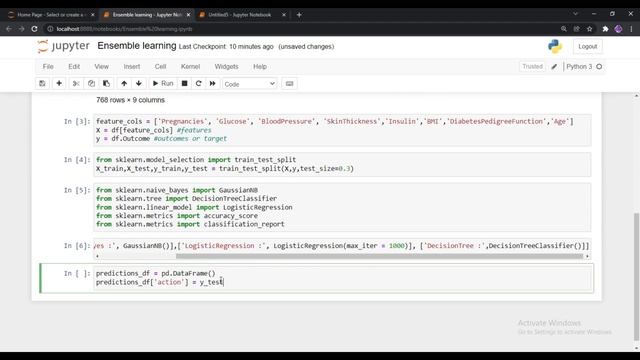This screenshot has width=640, height=360.
Task: Move selected cell up arrow
Action: click(x=124, y=83)
